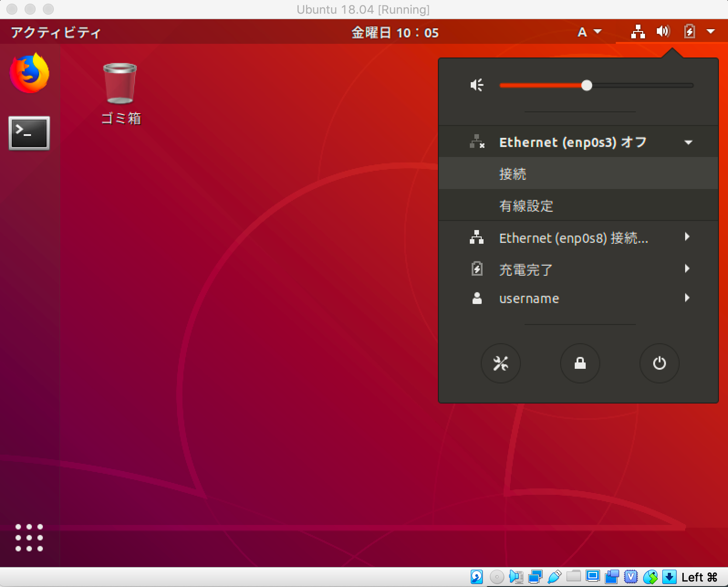Click the volume slider handle
This screenshot has height=587, width=728.
587,85
